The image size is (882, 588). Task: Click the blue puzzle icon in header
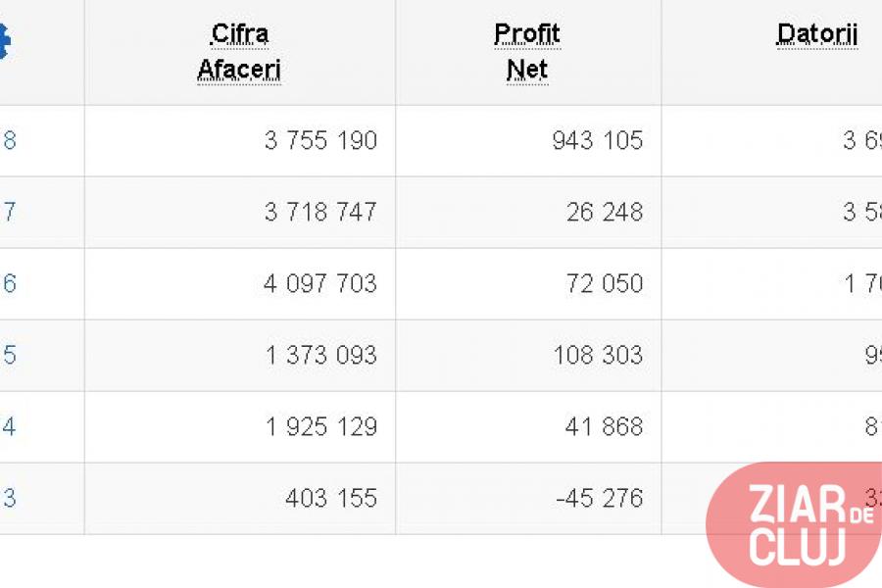5,40
